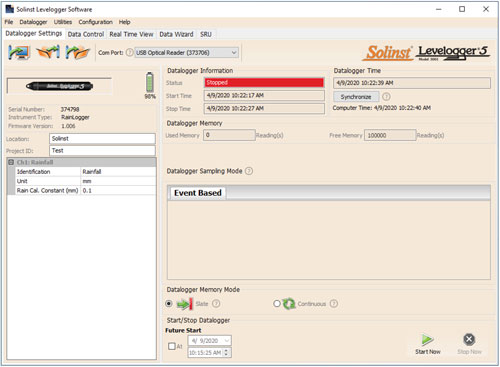Screen dimensions: 500x367
Task: Click the serial number 374798
Action: 70,109
